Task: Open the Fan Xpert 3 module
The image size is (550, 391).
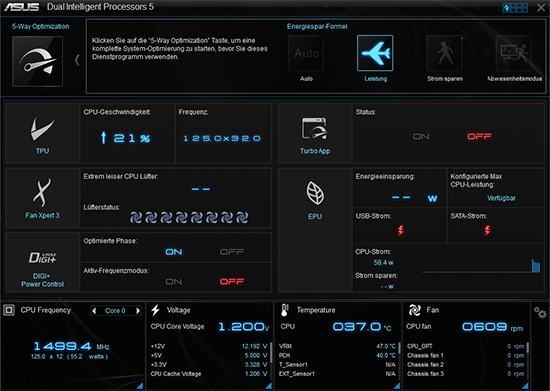Action: click(42, 198)
